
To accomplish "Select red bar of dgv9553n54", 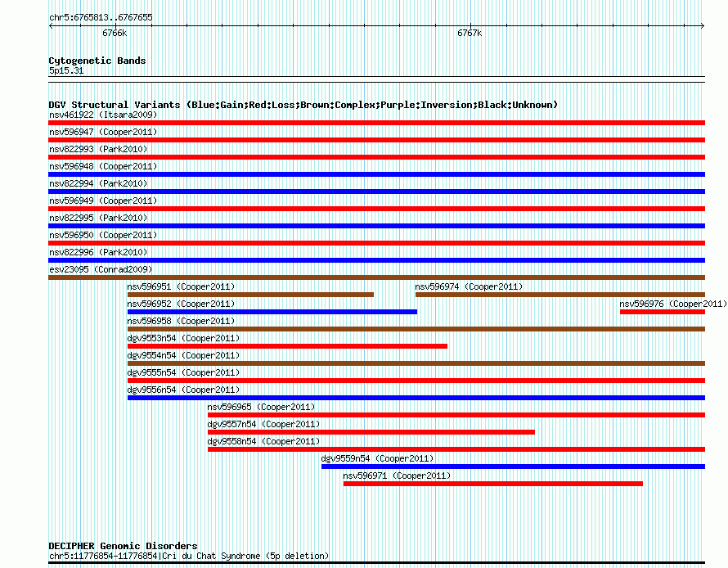I will [x=287, y=346].
